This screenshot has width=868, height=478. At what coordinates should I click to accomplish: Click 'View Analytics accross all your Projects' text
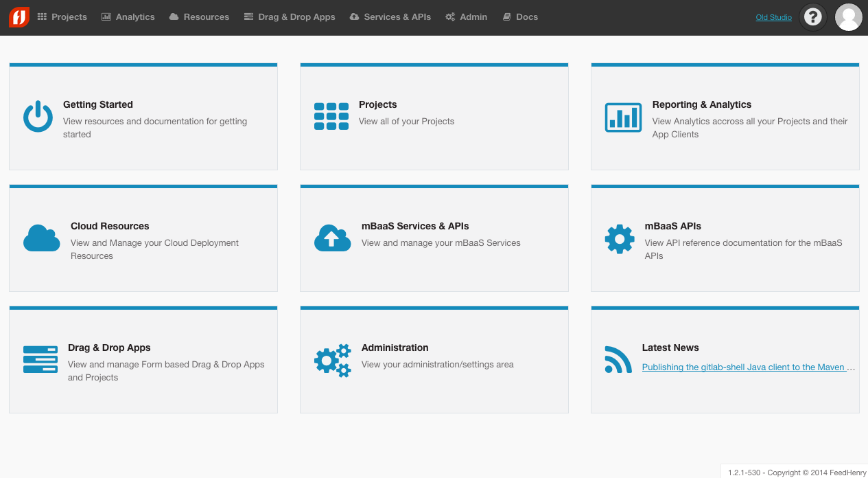pyautogui.click(x=750, y=128)
